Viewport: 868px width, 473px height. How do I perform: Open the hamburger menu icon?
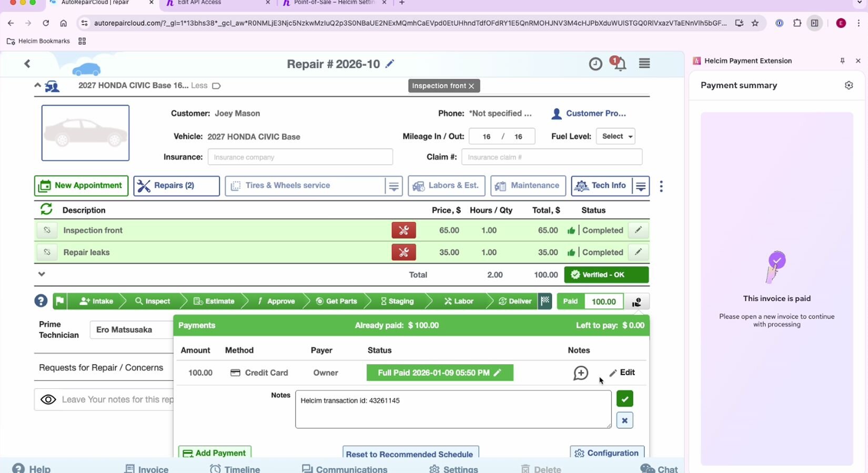pos(644,64)
